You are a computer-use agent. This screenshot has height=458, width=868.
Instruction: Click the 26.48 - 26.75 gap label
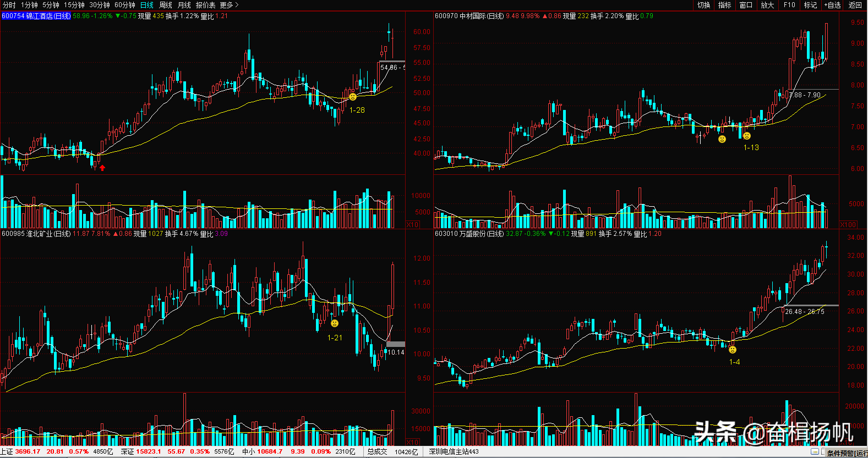805,311
